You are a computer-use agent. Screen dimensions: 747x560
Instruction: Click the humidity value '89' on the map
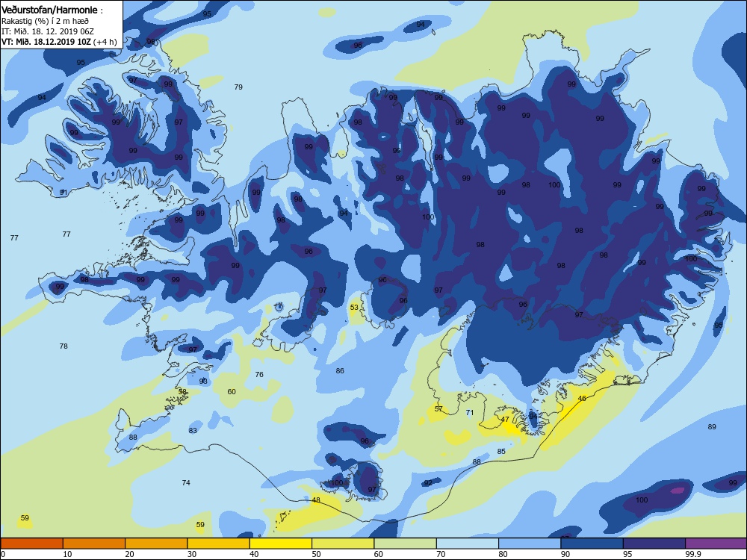712,427
